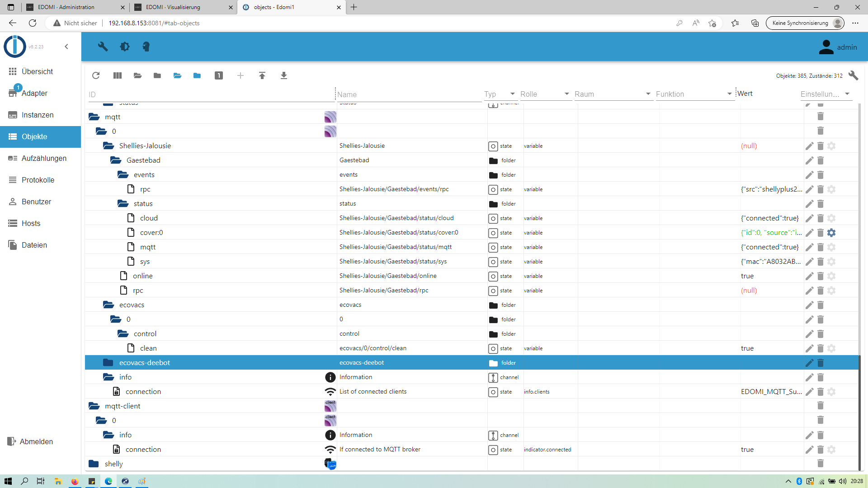This screenshot has height=488, width=868.
Task: Toggle expert mode head icon
Action: 146,47
